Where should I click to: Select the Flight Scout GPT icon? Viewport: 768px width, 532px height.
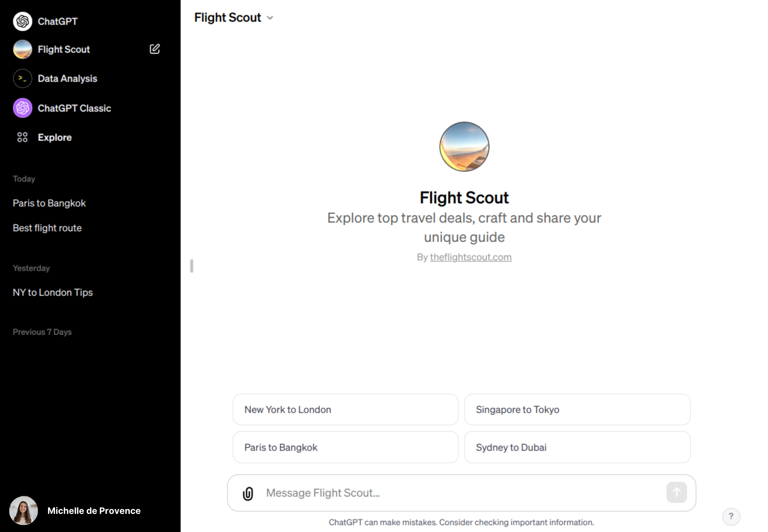pyautogui.click(x=22, y=49)
